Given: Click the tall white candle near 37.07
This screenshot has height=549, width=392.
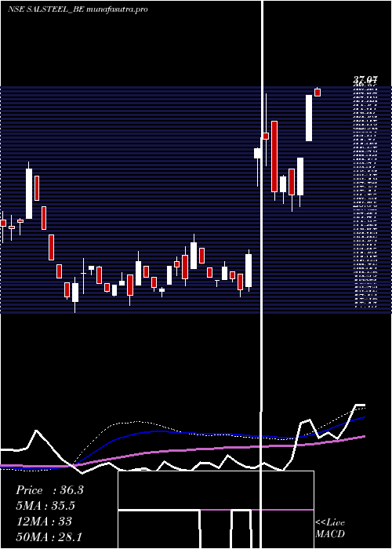Looking at the screenshot, I should [309, 118].
